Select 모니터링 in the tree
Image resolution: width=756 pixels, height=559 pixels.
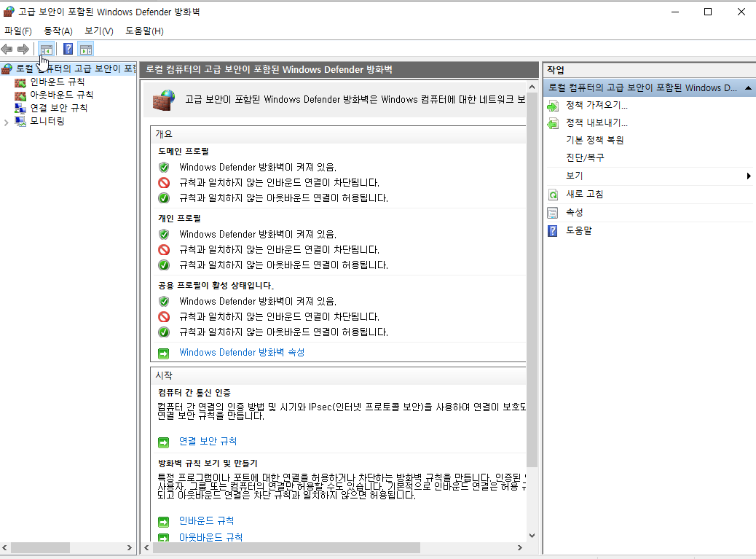coord(47,121)
